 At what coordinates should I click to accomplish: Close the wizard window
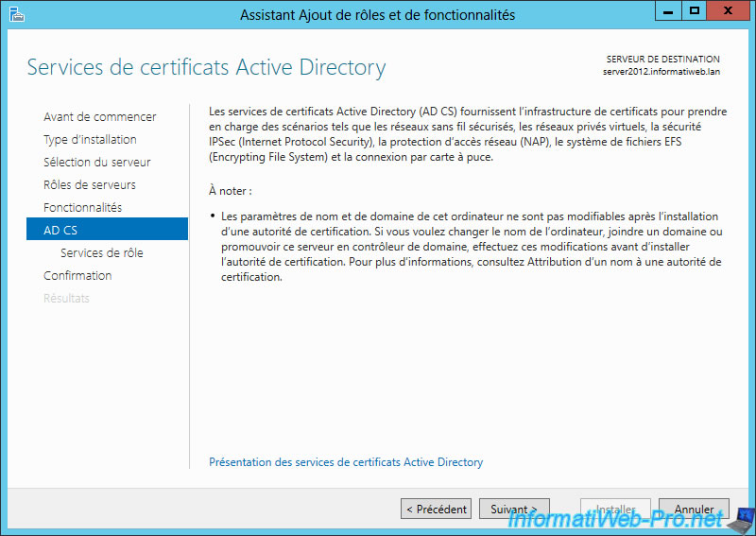click(x=728, y=10)
